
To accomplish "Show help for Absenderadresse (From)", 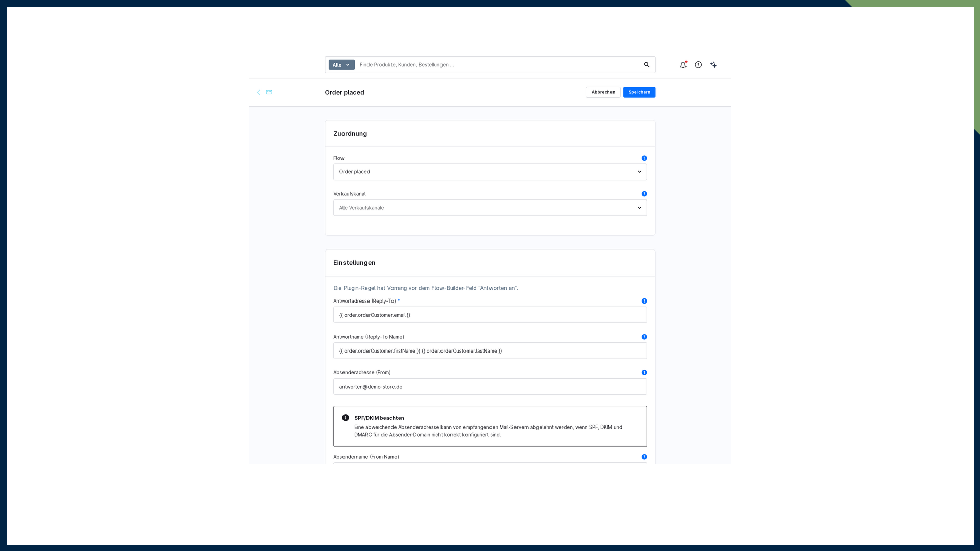I will pos(644,373).
